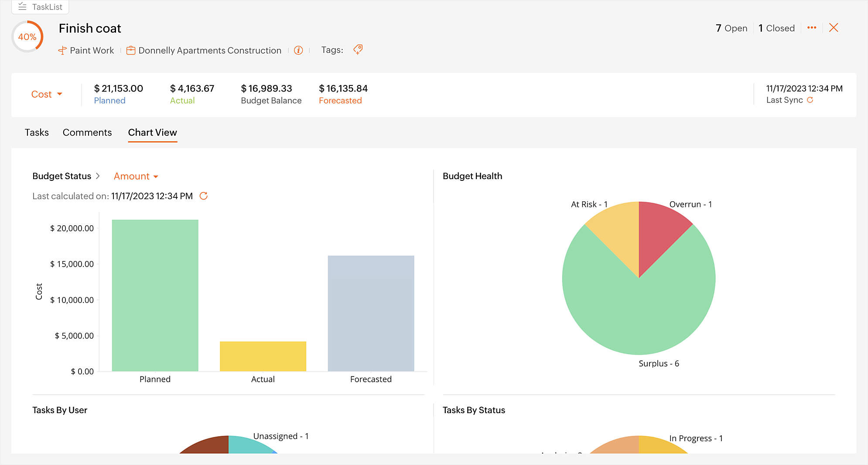Viewport: 868px width, 465px height.
Task: Click the 1 Closed tasks count
Action: pos(776,28)
